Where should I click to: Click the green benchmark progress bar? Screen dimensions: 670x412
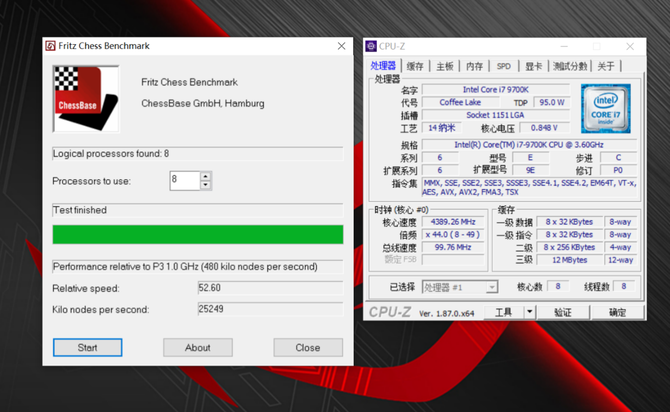coord(198,234)
